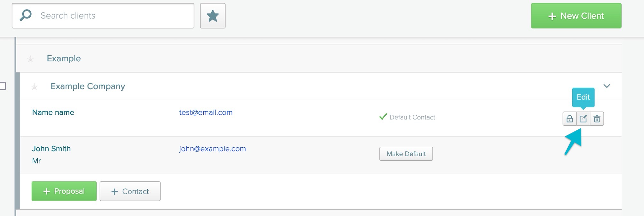The image size is (644, 216).
Task: Delete Name name contact via trash icon
Action: click(x=597, y=119)
